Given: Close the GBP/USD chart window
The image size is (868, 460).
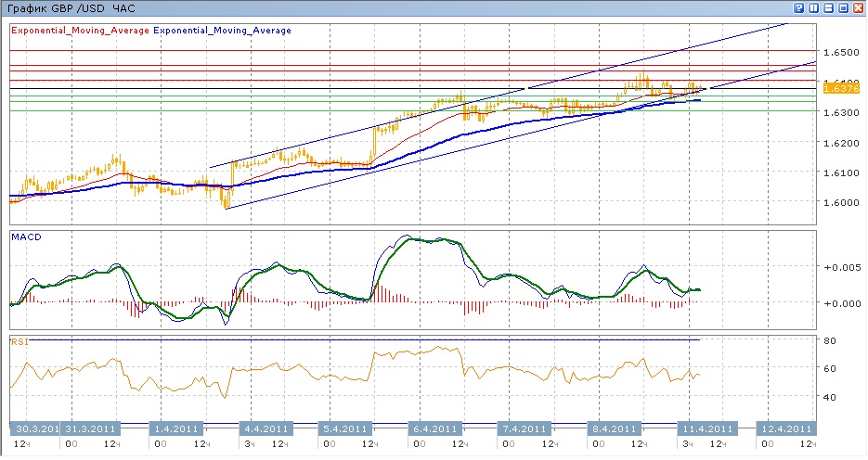Looking at the screenshot, I should [x=859, y=7].
